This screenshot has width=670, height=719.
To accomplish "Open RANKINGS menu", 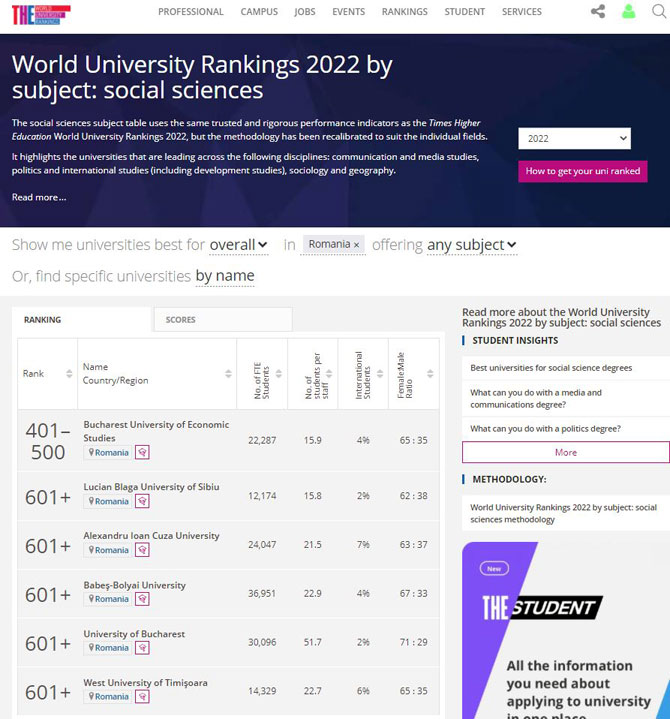I will 404,12.
